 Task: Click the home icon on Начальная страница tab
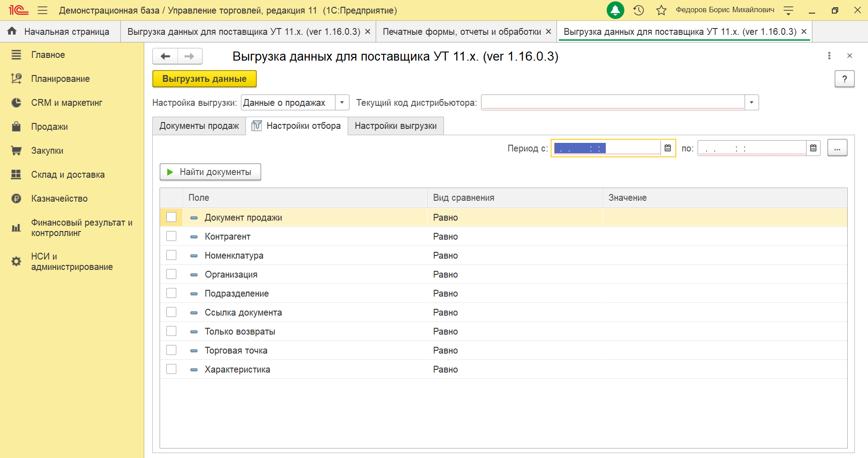[x=12, y=31]
